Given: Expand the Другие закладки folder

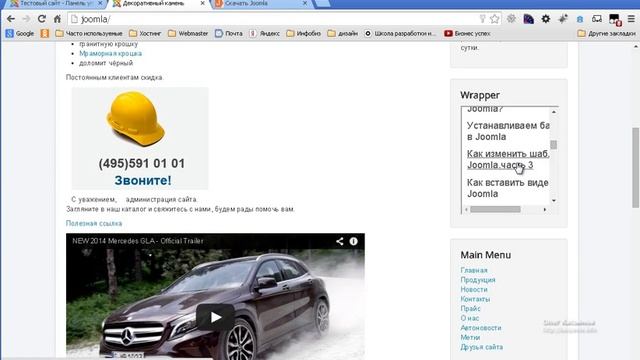Looking at the screenshot, I should 607,33.
